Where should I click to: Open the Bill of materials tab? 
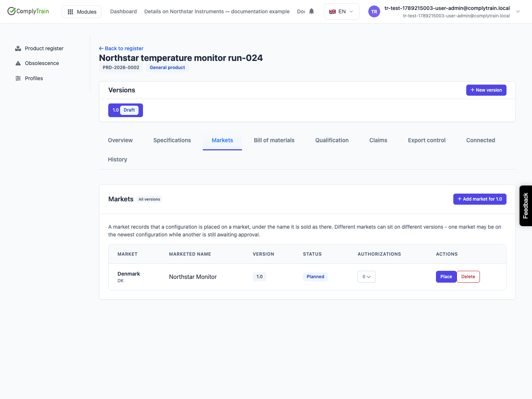(274, 140)
